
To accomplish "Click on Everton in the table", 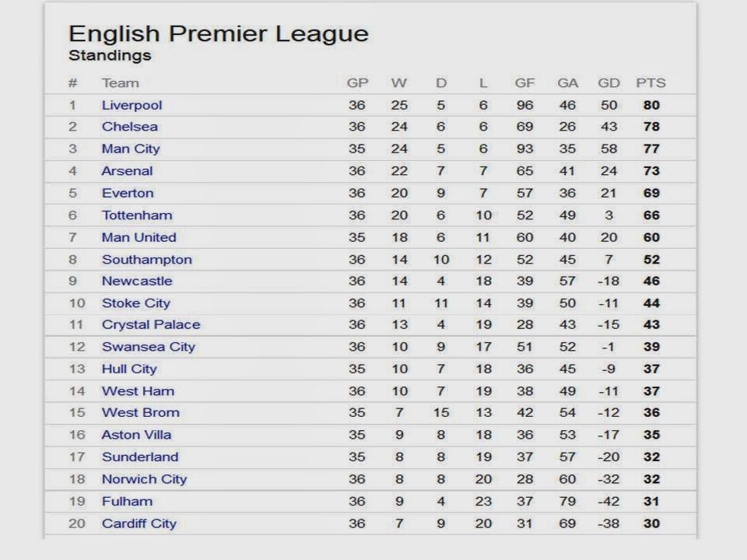I will click(x=128, y=193).
